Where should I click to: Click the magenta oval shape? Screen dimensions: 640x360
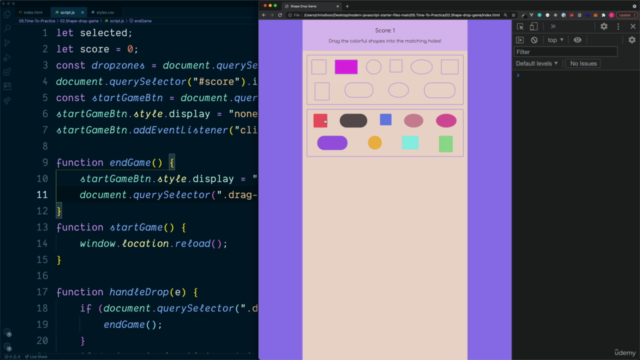coord(446,121)
